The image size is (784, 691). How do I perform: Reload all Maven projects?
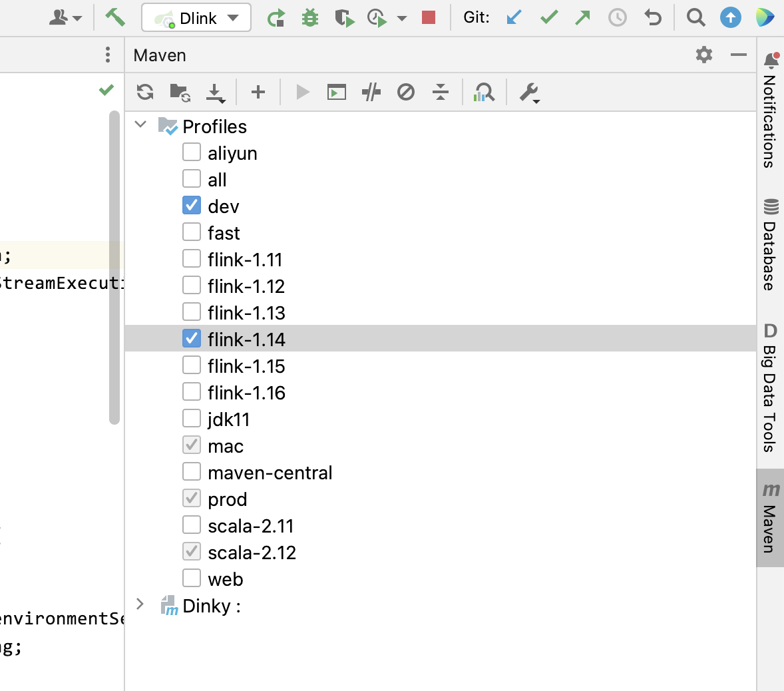144,92
